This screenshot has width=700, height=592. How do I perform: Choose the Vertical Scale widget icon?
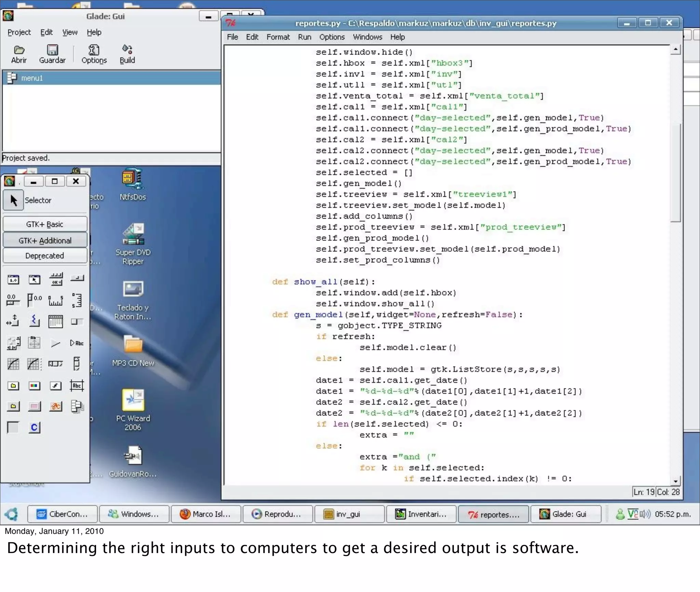click(34, 300)
